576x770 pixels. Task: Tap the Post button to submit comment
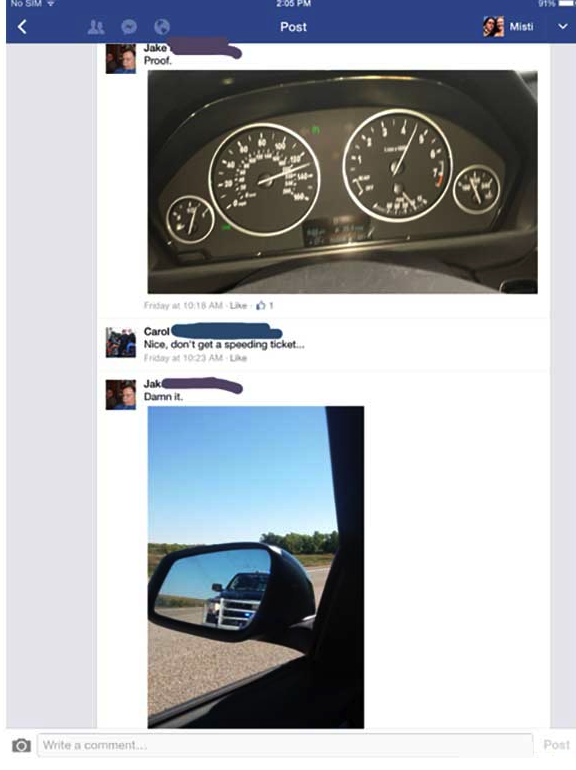tap(556, 745)
